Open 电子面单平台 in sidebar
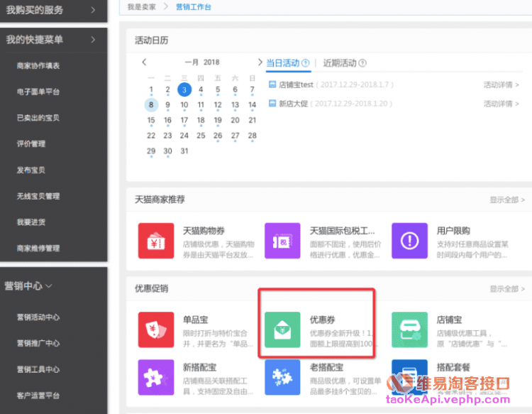This screenshot has width=532, height=414. [38, 92]
